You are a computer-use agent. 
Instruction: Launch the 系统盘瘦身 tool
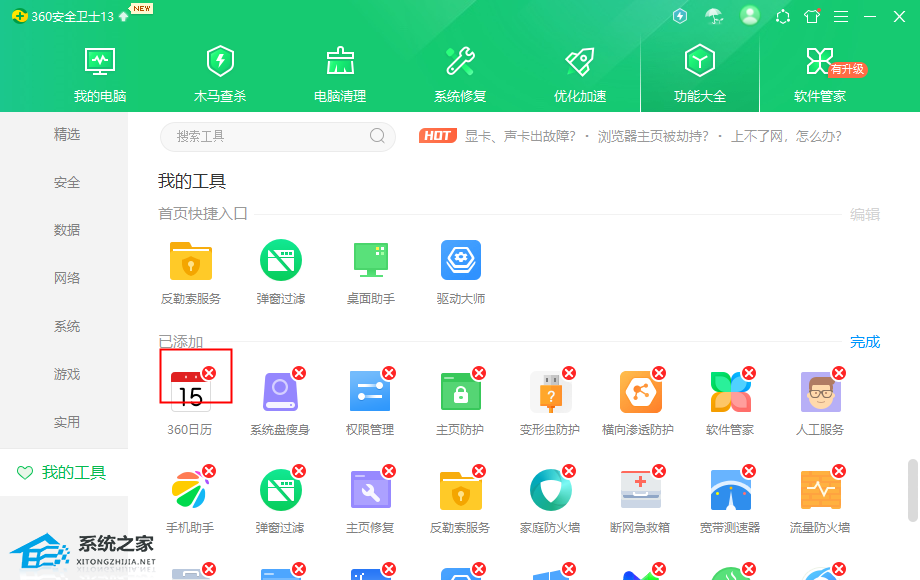(x=279, y=392)
